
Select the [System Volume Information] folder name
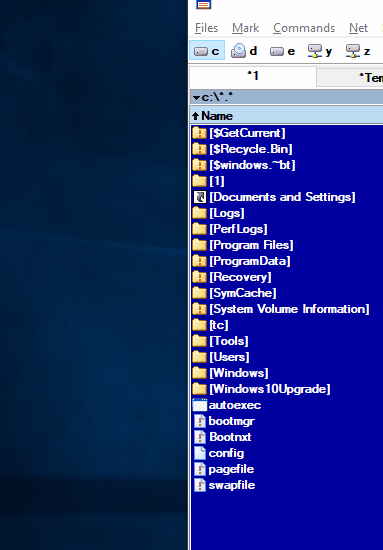point(289,309)
